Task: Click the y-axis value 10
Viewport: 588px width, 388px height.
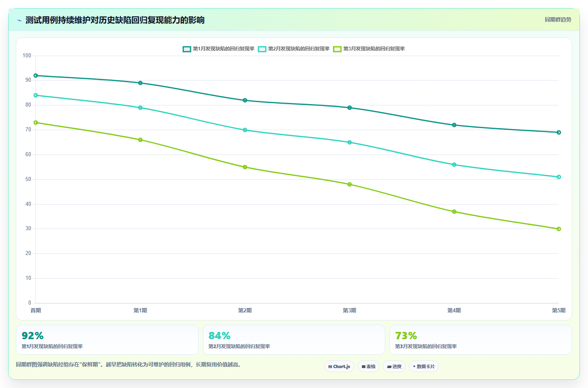Action: point(28,278)
